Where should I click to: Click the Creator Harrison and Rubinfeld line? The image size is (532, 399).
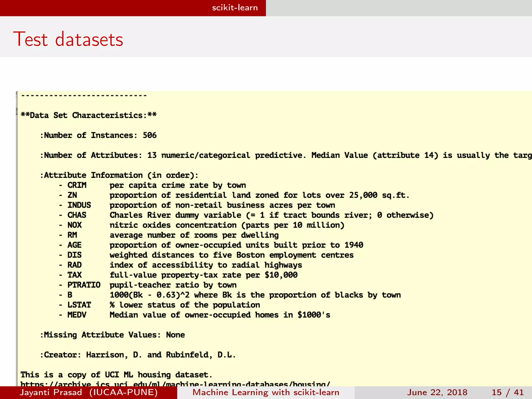coord(138,355)
